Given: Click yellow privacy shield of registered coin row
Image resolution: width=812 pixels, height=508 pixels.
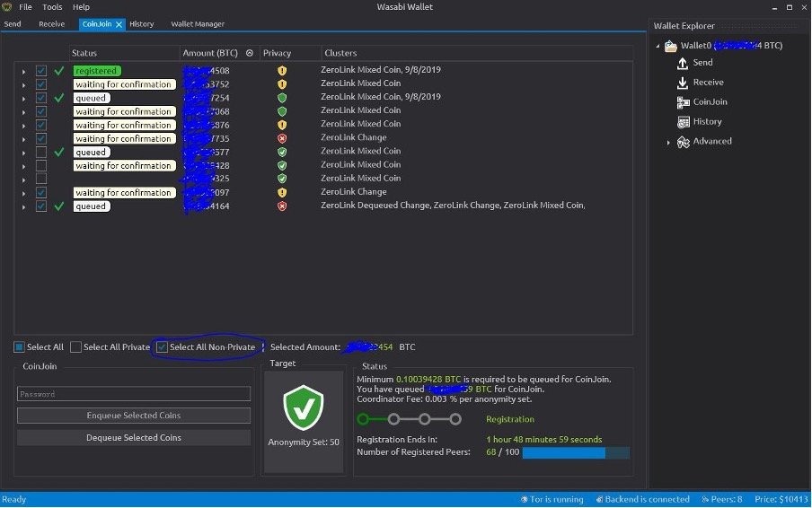Looking at the screenshot, I should (x=282, y=70).
